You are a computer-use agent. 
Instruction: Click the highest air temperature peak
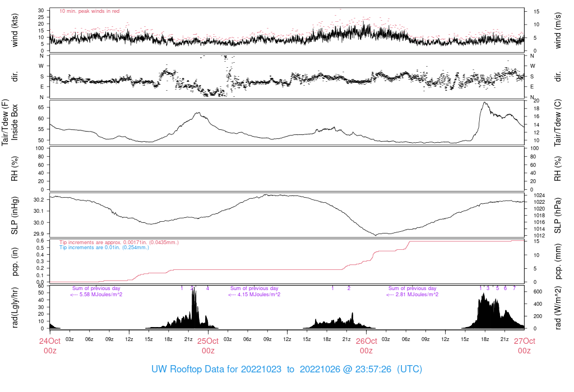[485, 102]
